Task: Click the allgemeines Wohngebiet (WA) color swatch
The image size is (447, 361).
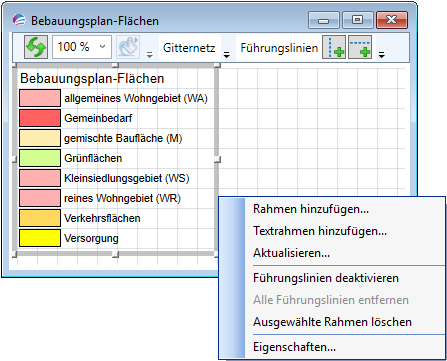Action: [x=40, y=98]
